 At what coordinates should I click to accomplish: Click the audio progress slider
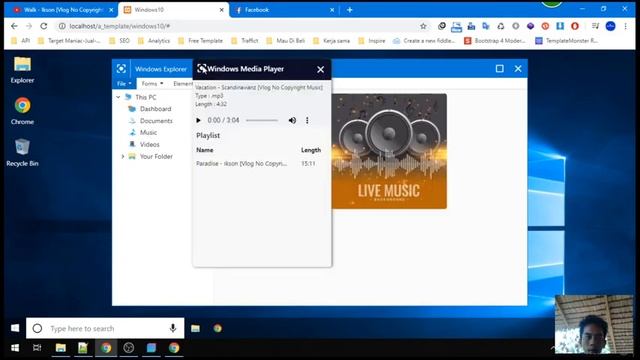pos(262,120)
